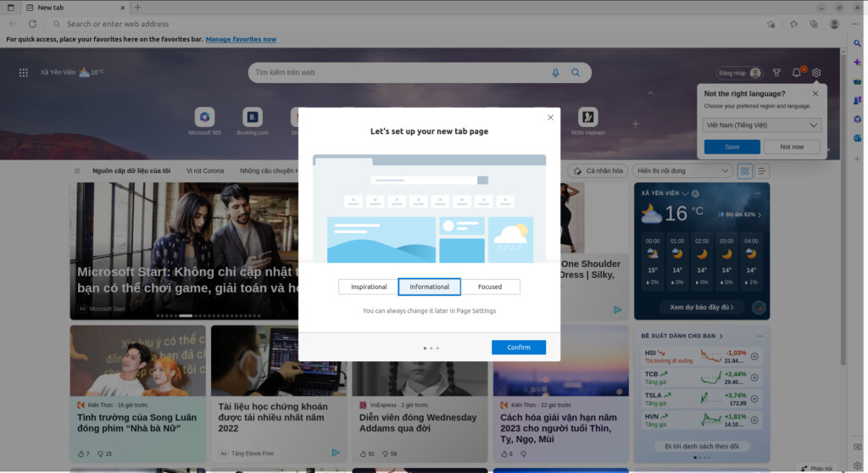The width and height of the screenshot is (868, 473).
Task: Expand the Việt Nam language dropdown
Action: pyautogui.click(x=762, y=125)
